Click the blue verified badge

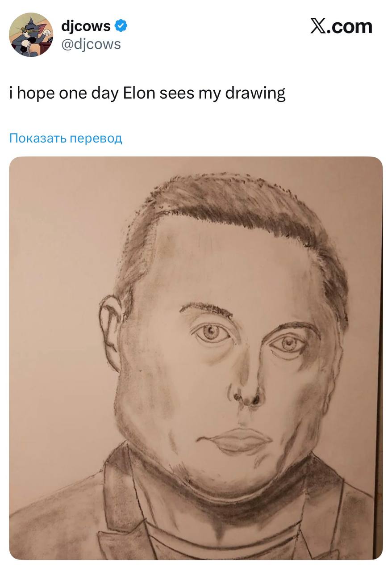click(121, 26)
